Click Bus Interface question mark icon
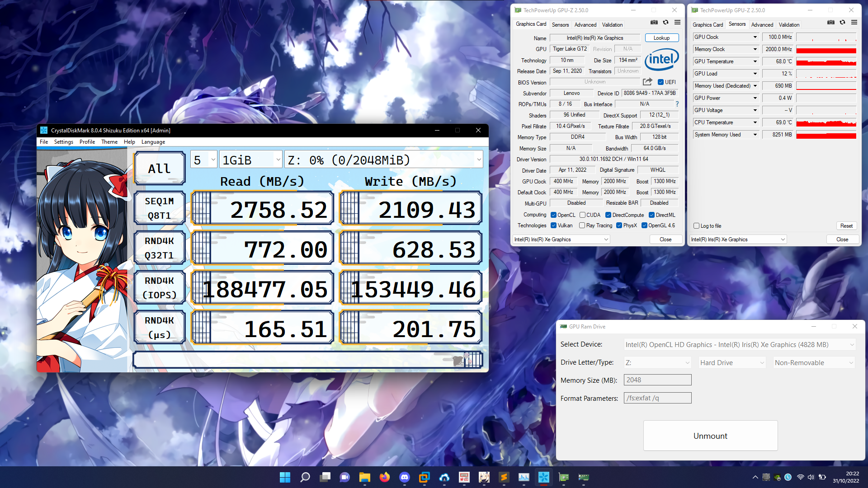 pos(677,104)
